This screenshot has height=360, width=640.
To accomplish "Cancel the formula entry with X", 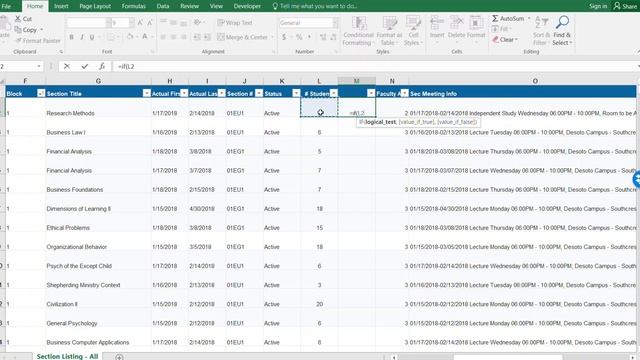I will (67, 66).
